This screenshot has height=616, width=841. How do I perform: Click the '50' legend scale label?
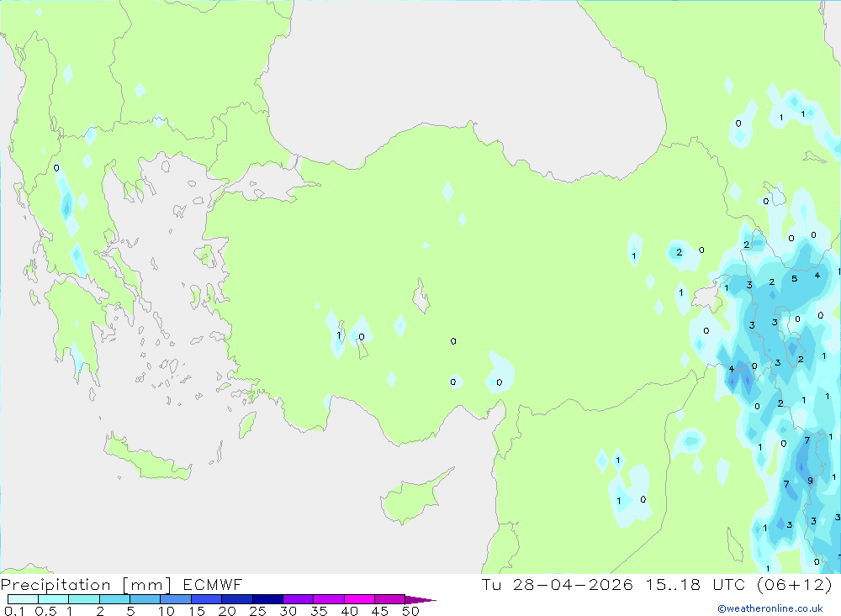coord(410,611)
